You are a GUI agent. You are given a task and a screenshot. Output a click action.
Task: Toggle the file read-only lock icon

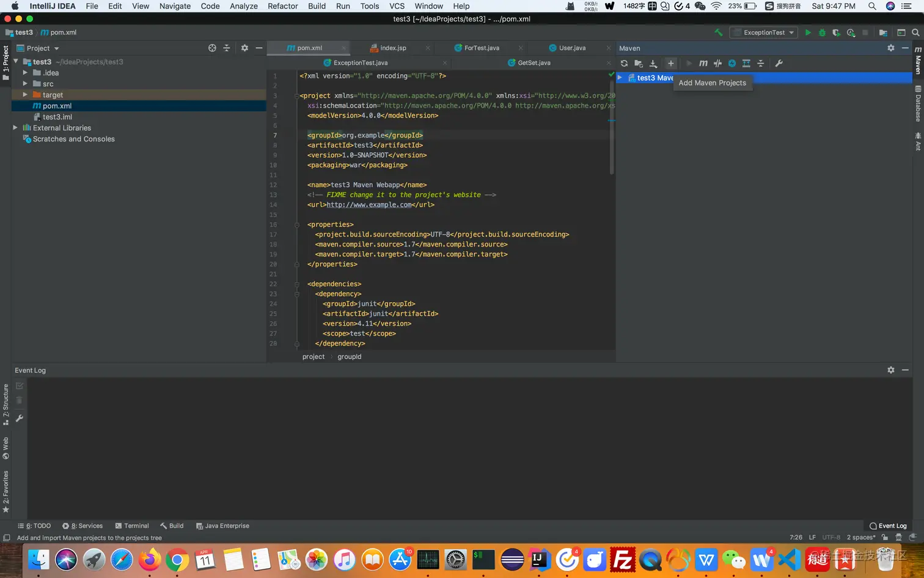pyautogui.click(x=884, y=538)
